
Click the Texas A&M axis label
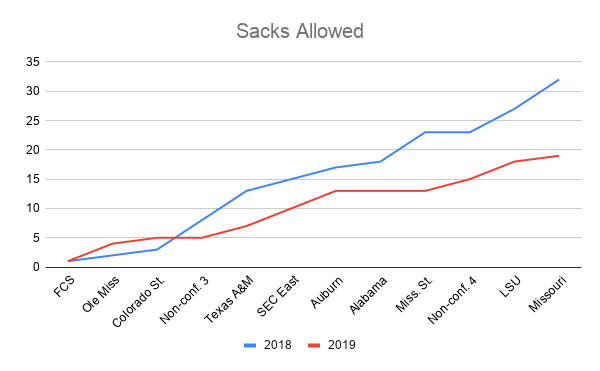point(229,299)
